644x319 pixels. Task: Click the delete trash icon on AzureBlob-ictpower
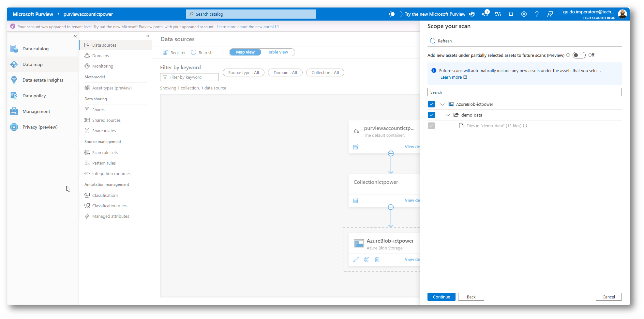tap(377, 260)
